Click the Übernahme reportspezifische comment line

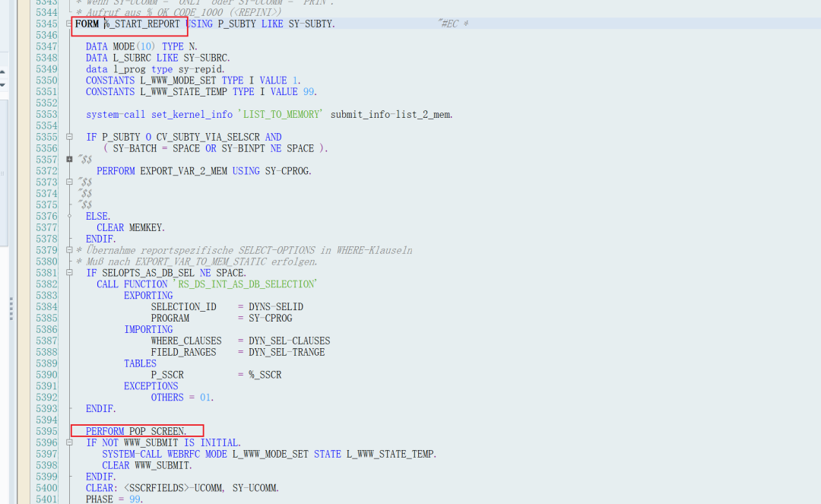click(244, 250)
